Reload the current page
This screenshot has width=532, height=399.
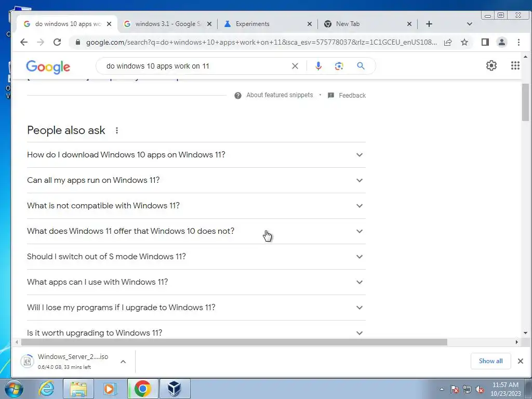point(57,42)
